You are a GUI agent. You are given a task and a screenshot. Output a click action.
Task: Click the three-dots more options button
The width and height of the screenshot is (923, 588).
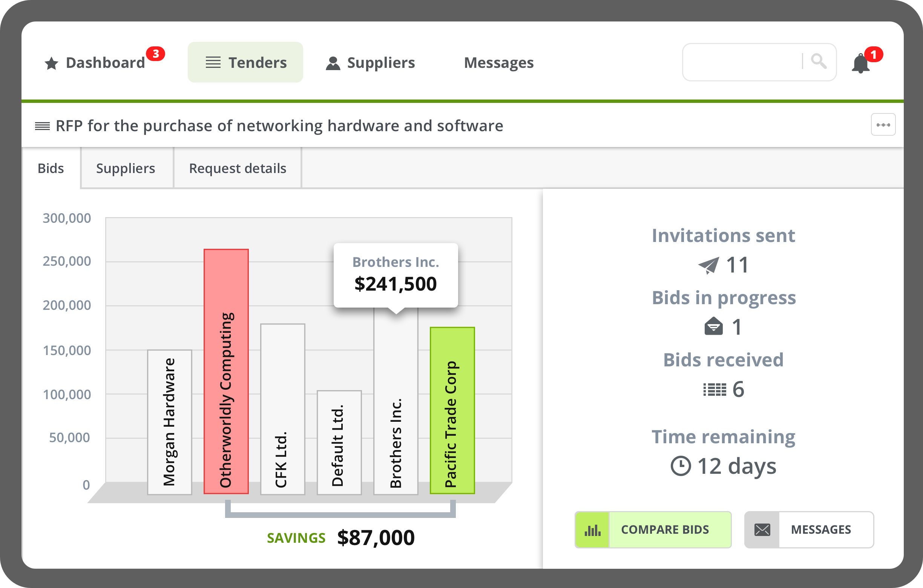(x=883, y=124)
